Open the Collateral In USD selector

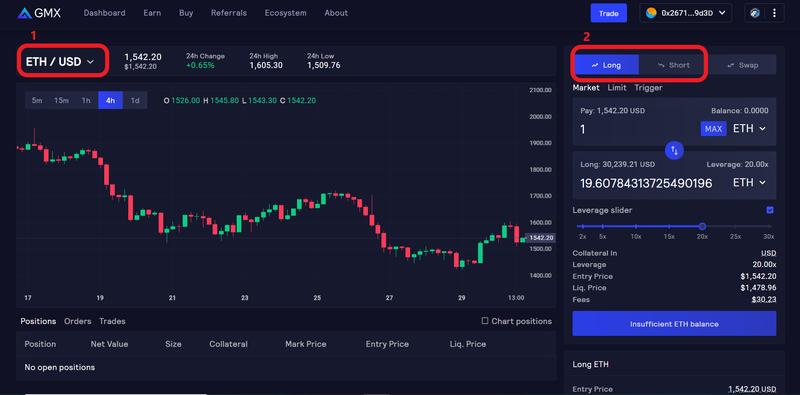pyautogui.click(x=768, y=253)
